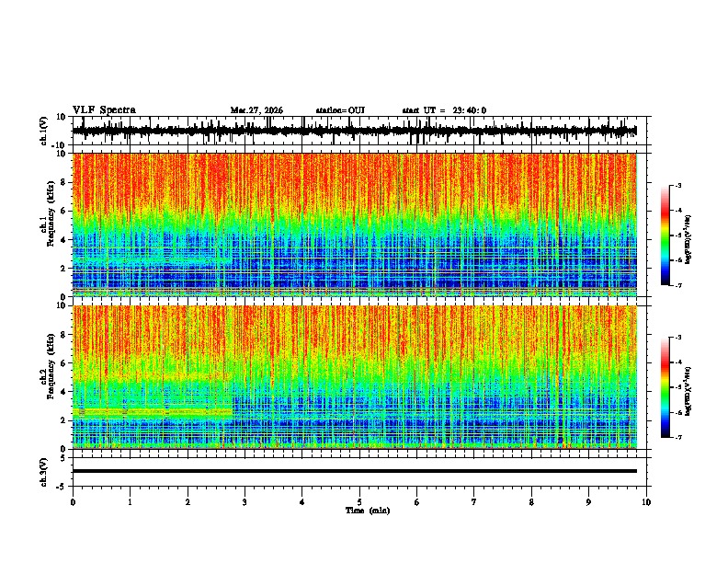Click the time axis tick label "7"
The image size is (728, 563).
click(474, 502)
